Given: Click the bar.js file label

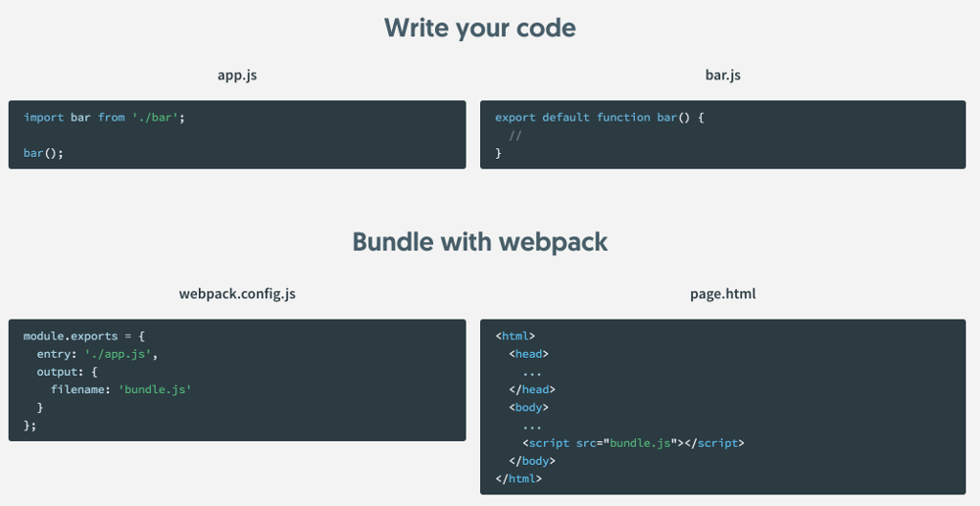Looking at the screenshot, I should tap(722, 76).
